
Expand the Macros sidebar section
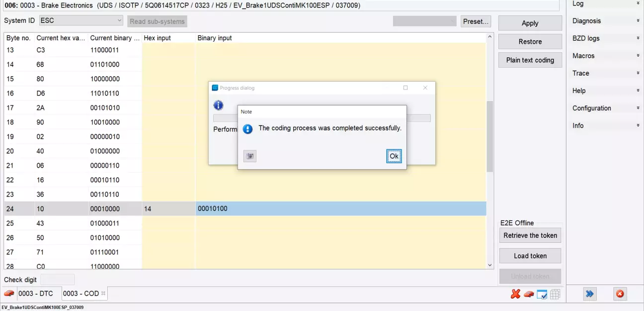605,56
